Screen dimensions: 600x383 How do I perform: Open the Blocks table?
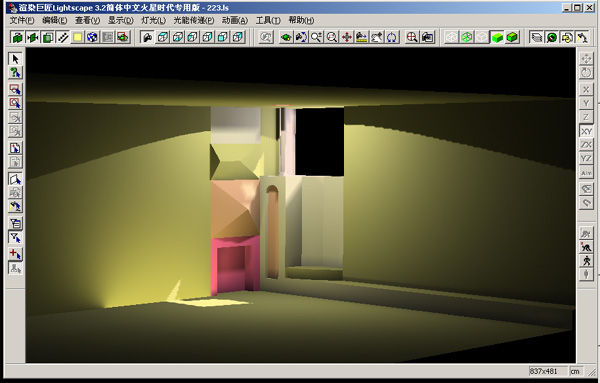tap(567, 37)
